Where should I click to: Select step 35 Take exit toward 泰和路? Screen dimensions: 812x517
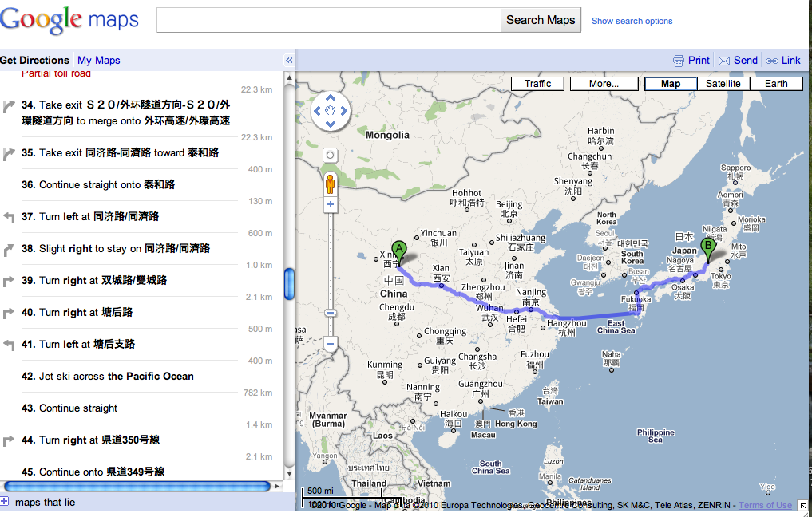click(120, 152)
